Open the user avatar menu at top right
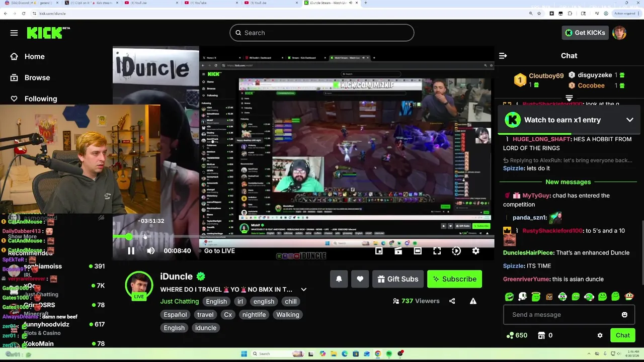 pos(619,33)
